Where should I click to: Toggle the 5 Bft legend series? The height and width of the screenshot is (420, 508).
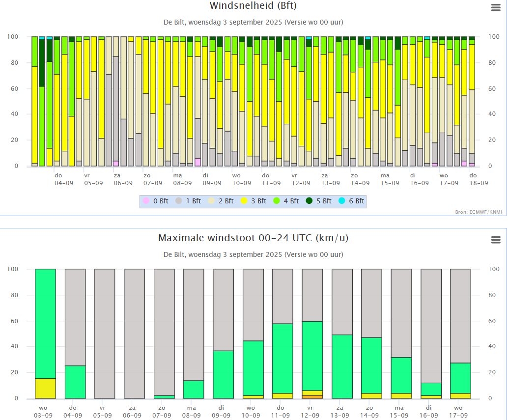click(319, 201)
